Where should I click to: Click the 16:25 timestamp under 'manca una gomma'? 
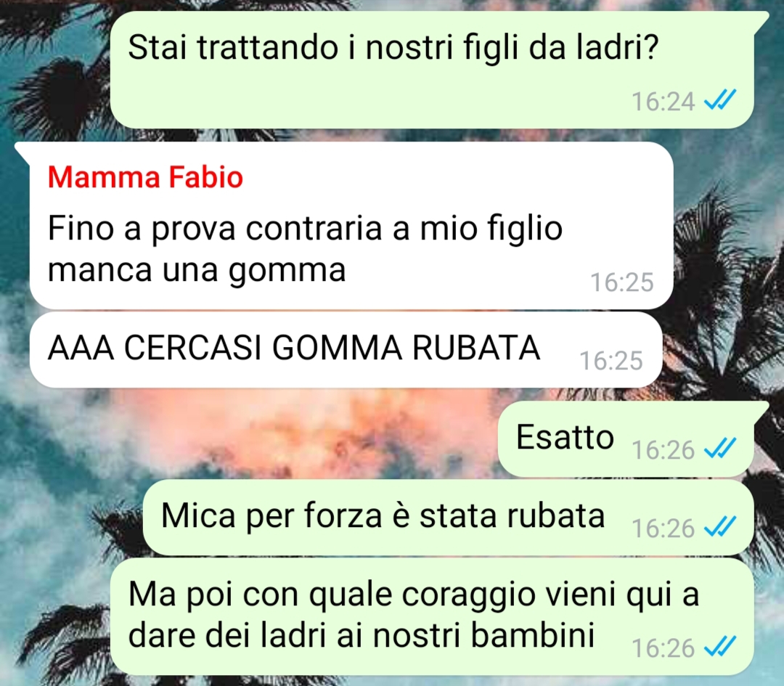622,282
